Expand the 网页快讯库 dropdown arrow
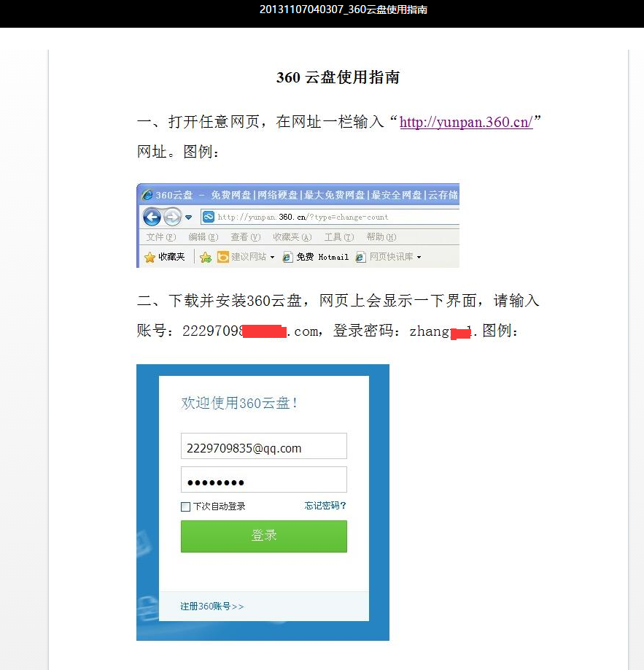The width and height of the screenshot is (644, 670). pos(419,257)
